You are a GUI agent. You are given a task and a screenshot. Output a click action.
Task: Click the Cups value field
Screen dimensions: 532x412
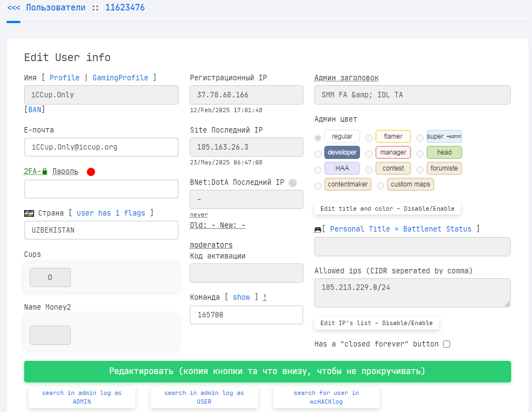[x=50, y=277]
